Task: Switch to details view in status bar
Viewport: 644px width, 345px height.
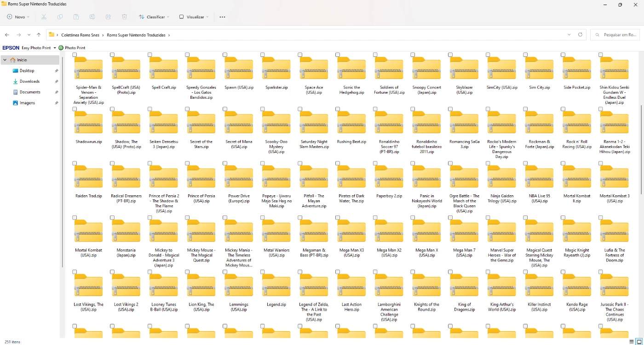Action: point(631,342)
